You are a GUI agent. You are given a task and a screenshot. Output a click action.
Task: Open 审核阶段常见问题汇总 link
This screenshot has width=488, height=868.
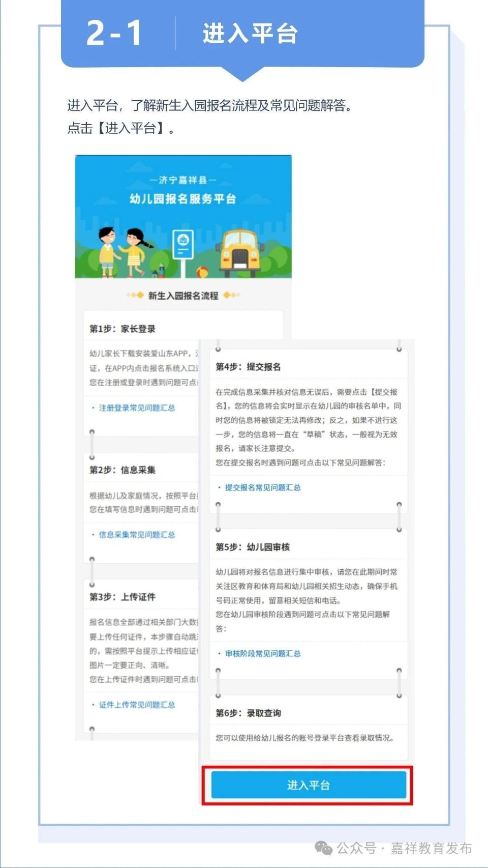coord(262,653)
